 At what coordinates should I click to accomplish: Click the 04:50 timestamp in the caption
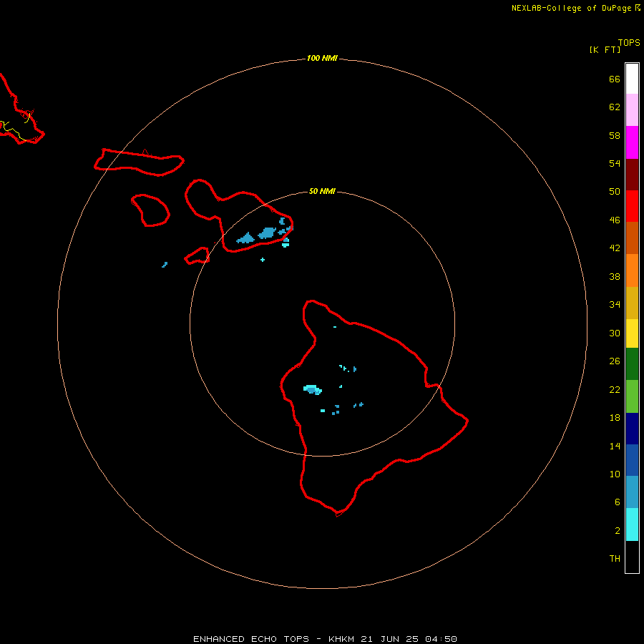[441, 639]
